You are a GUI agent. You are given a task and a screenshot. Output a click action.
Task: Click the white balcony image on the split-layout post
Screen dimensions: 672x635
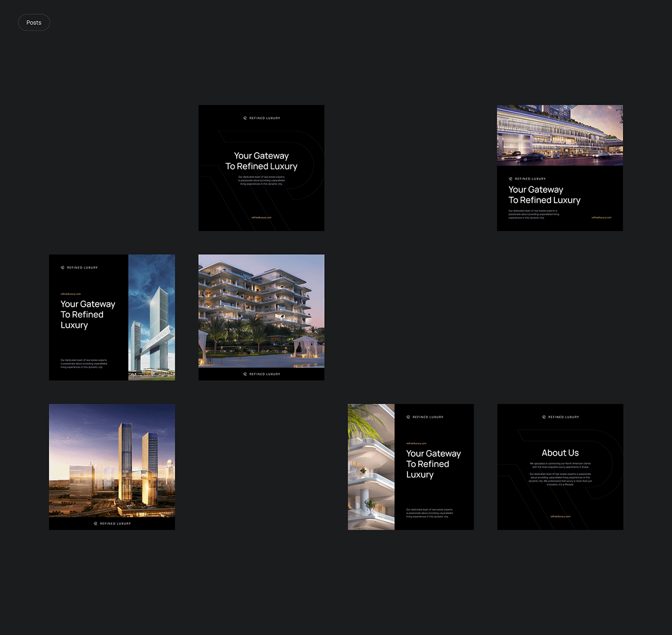(x=370, y=466)
